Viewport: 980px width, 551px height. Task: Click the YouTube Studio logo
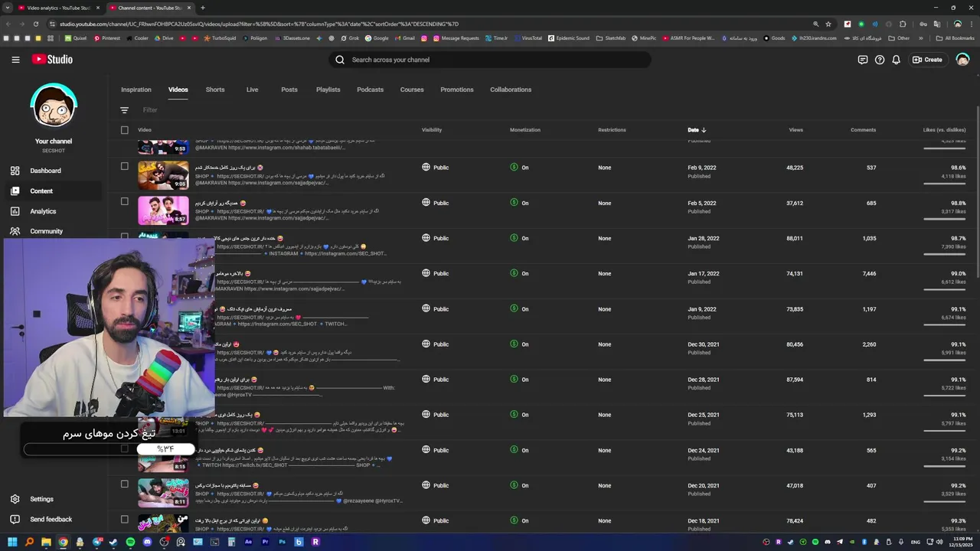pos(53,60)
